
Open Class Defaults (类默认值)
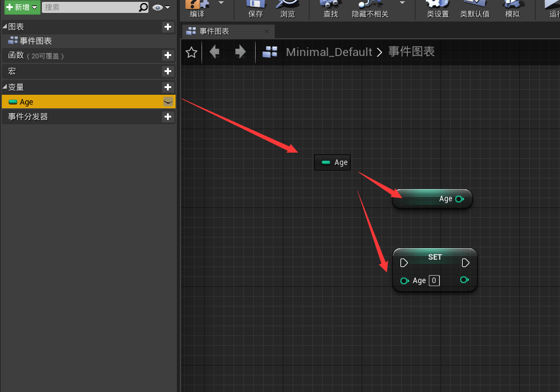tap(474, 6)
